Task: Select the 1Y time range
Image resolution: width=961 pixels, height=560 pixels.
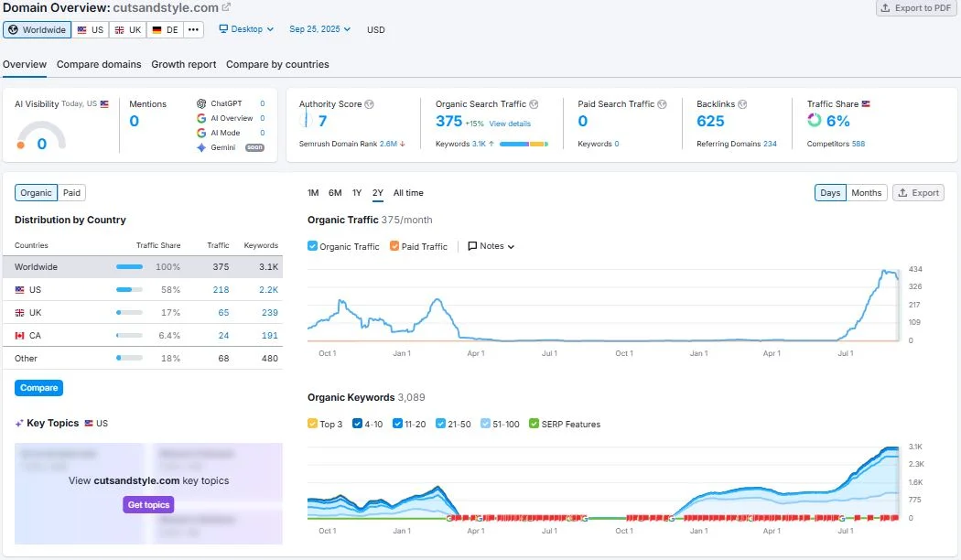Action: point(357,192)
